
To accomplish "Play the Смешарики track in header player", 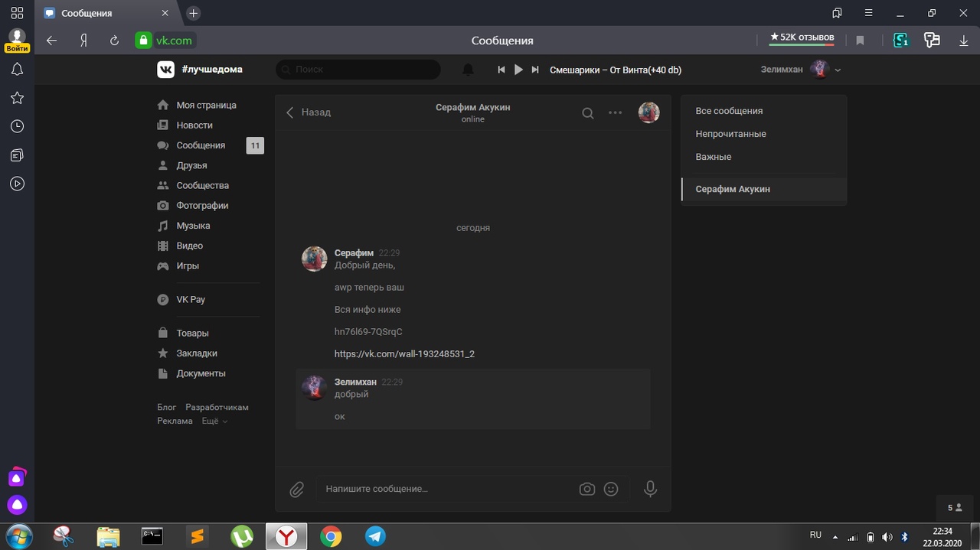I will click(x=518, y=70).
